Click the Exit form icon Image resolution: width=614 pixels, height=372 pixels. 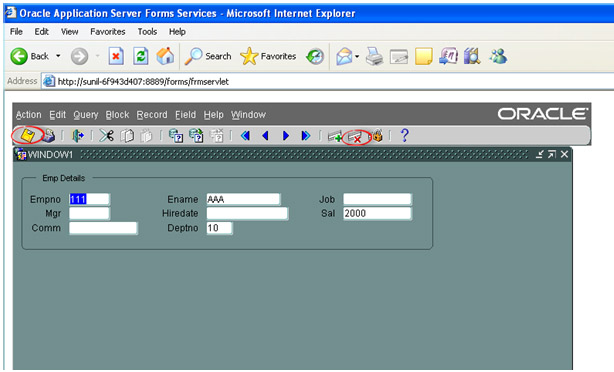tap(78, 136)
